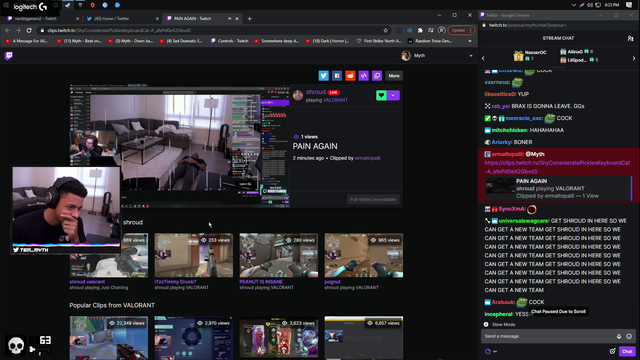The width and height of the screenshot is (640, 360).
Task: Share the clip on Twitter
Action: [x=323, y=76]
